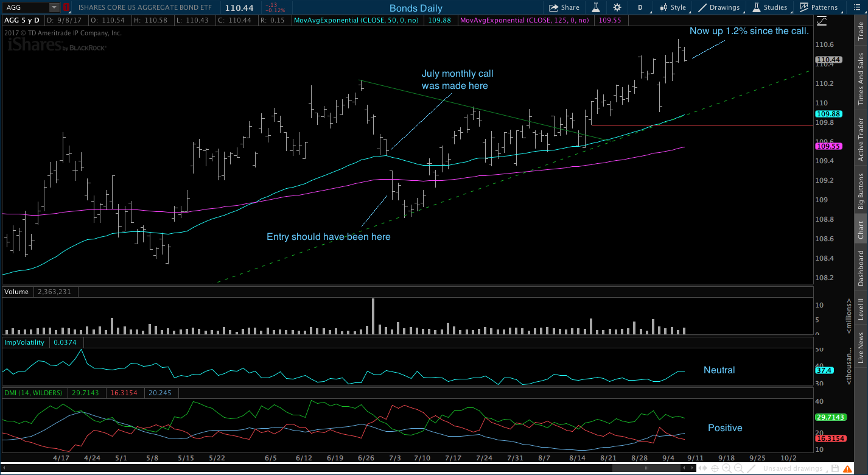
Task: Click the 'Neutral' volatility annotation
Action: pyautogui.click(x=719, y=370)
